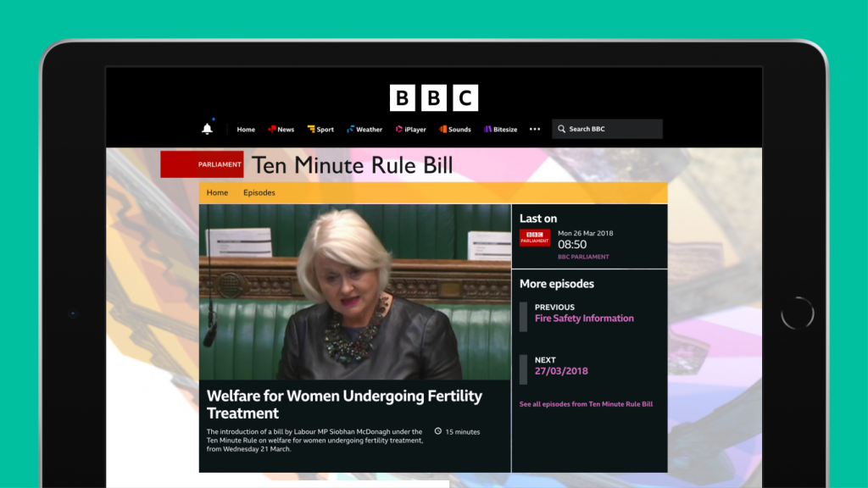
Task: Focus the Search BBC field
Action: [x=607, y=129]
